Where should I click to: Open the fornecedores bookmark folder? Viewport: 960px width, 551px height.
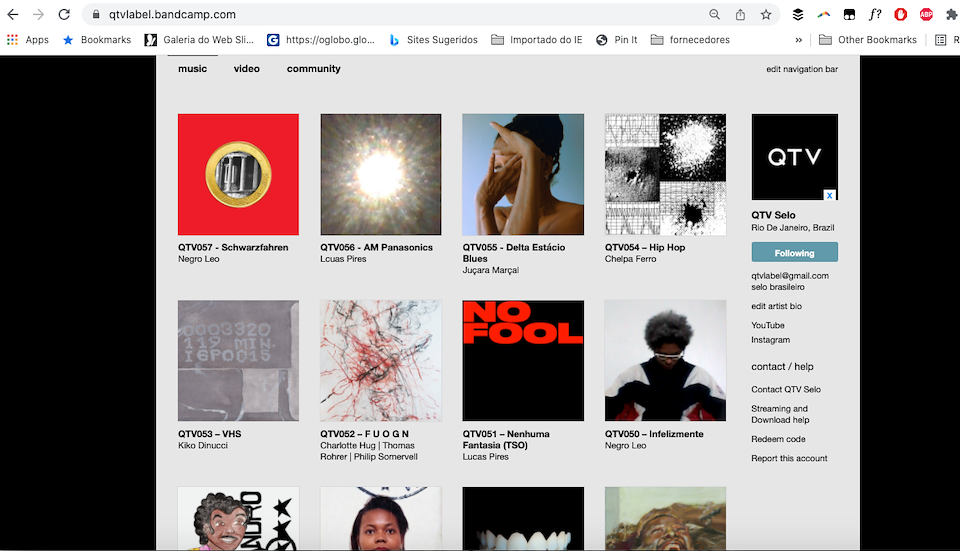tap(690, 40)
